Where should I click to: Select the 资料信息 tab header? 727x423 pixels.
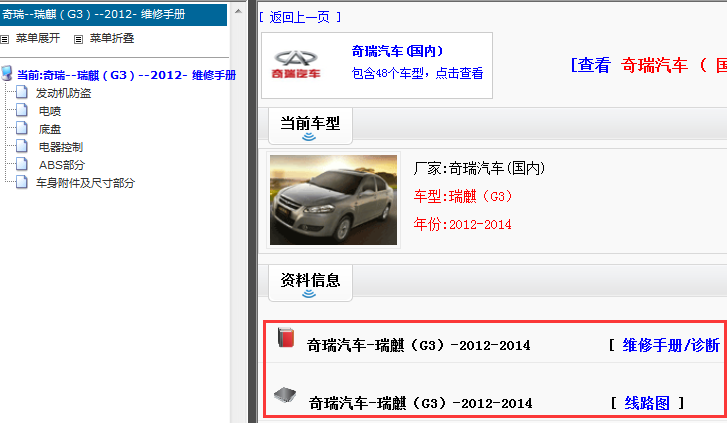[x=310, y=282]
